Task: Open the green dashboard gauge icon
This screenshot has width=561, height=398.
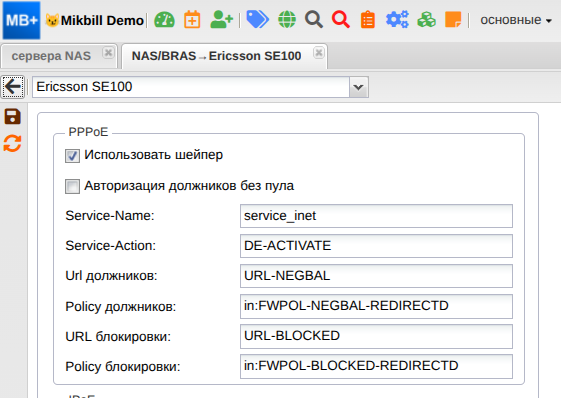Action: tap(164, 20)
